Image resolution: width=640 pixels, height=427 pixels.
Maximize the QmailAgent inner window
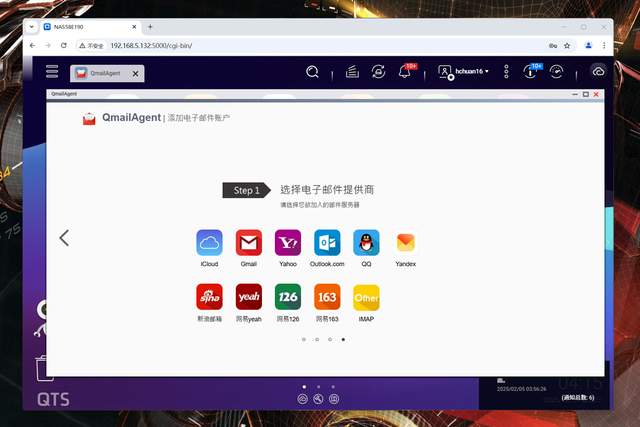(586, 94)
